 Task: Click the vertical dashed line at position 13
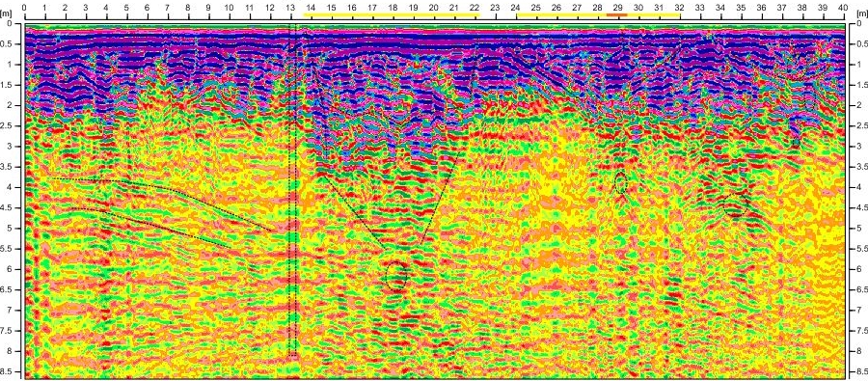[293, 191]
